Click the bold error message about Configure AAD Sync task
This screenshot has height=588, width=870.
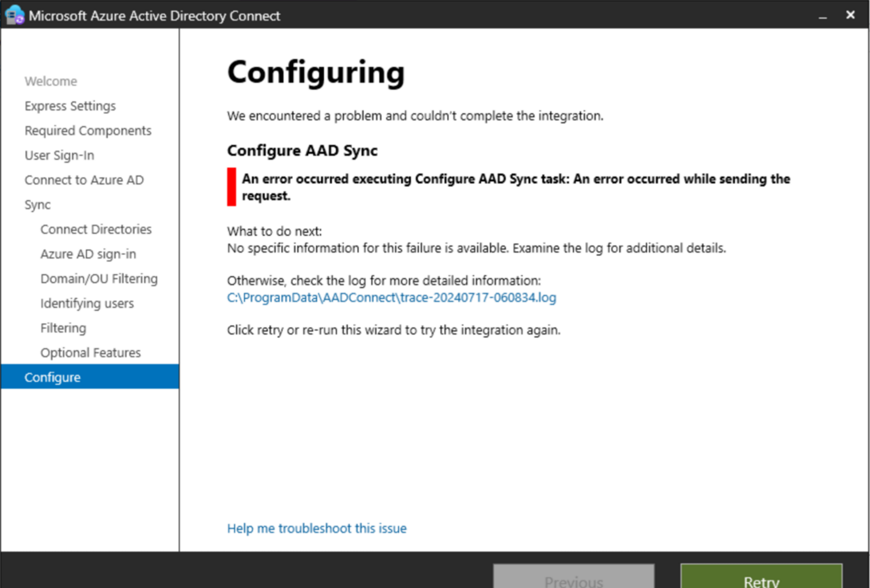pyautogui.click(x=516, y=187)
